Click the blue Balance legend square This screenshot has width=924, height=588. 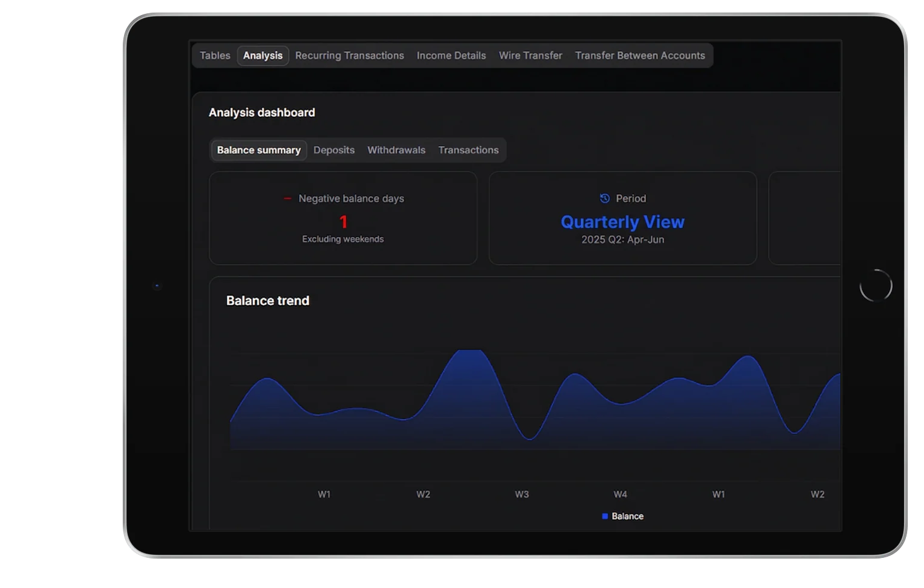[x=605, y=516]
